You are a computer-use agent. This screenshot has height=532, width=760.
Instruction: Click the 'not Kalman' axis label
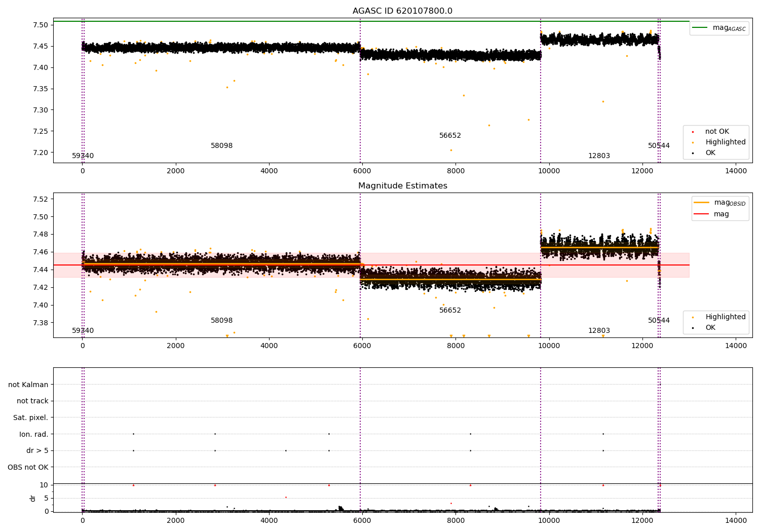(x=28, y=385)
